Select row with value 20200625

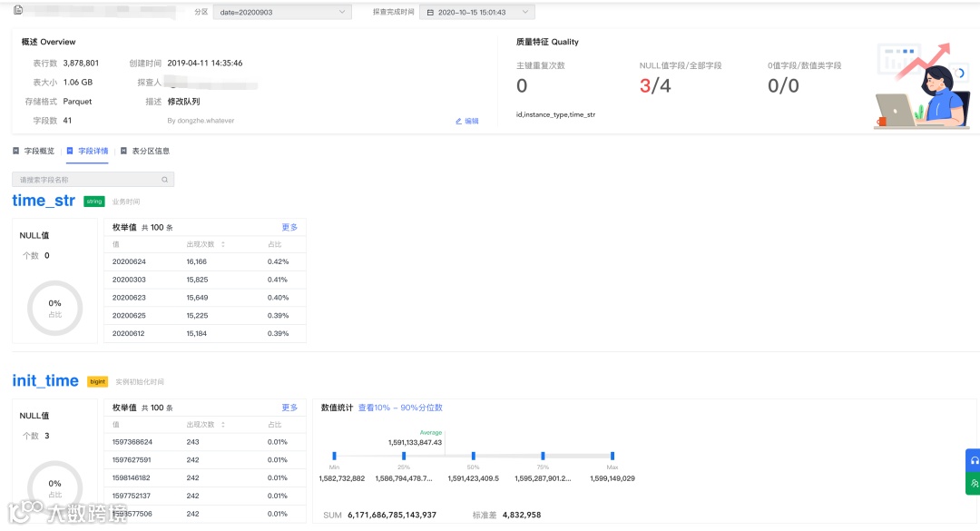[x=205, y=316]
